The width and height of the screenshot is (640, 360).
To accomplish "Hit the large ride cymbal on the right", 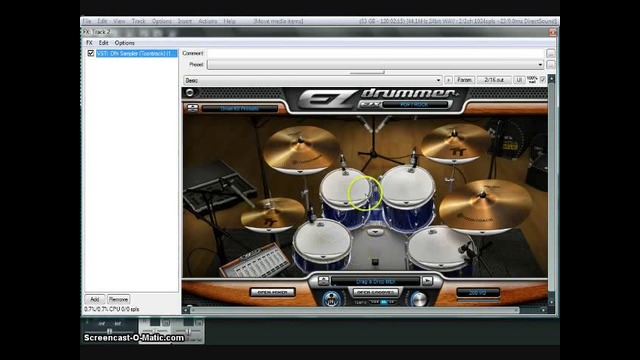I will click(x=486, y=207).
